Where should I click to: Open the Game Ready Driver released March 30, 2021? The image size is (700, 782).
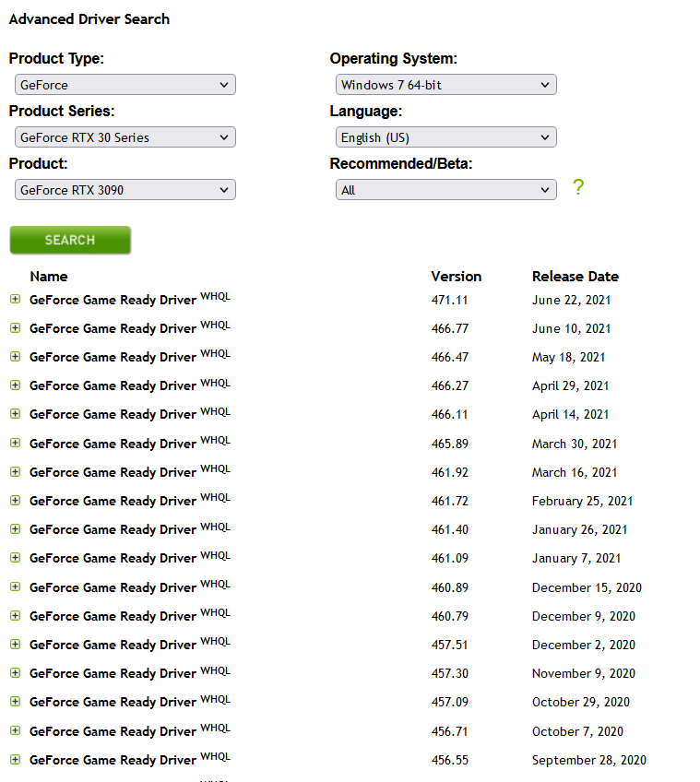pyautogui.click(x=113, y=444)
